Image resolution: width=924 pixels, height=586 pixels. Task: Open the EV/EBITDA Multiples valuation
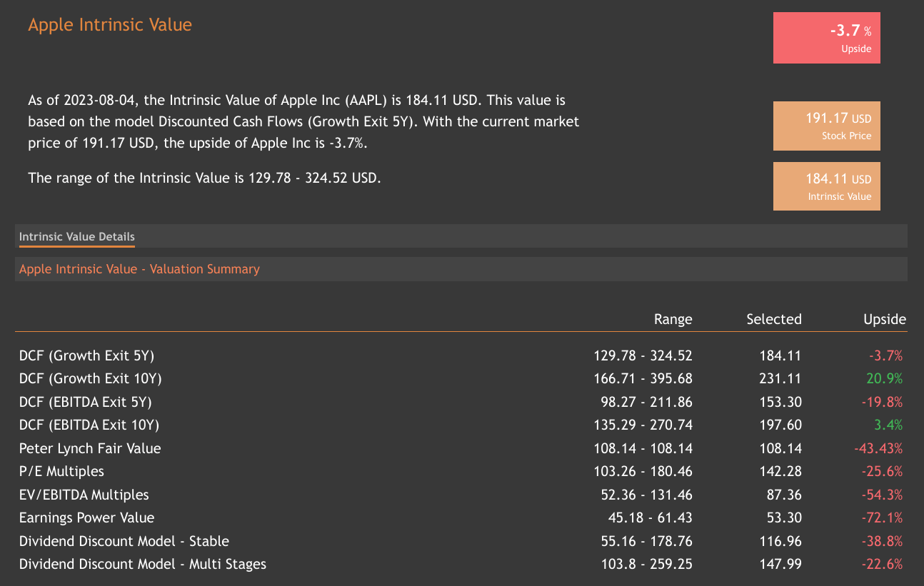(84, 495)
